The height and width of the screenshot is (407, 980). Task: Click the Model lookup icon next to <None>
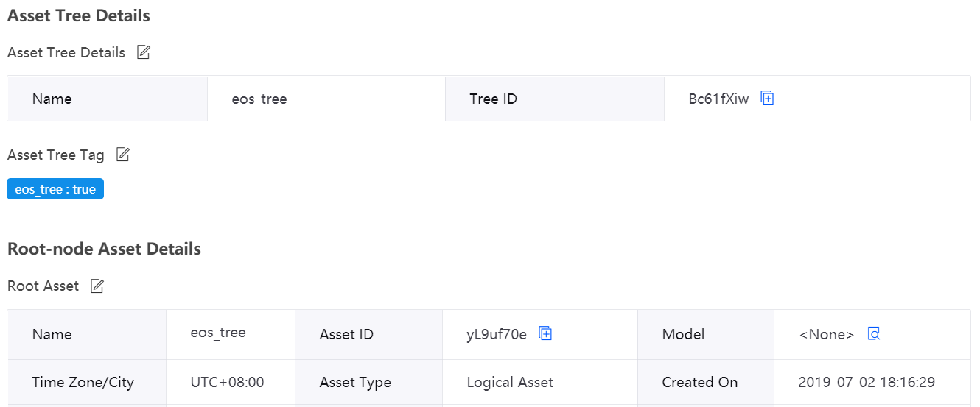[874, 333]
